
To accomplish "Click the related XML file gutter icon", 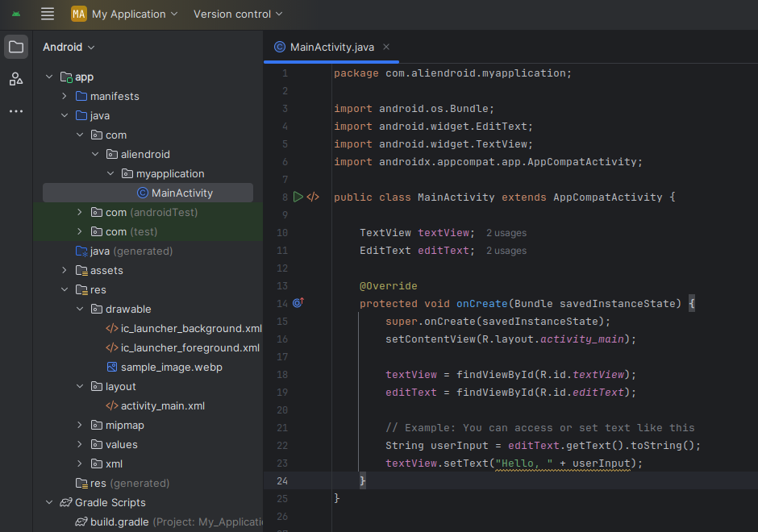I will pos(313,197).
